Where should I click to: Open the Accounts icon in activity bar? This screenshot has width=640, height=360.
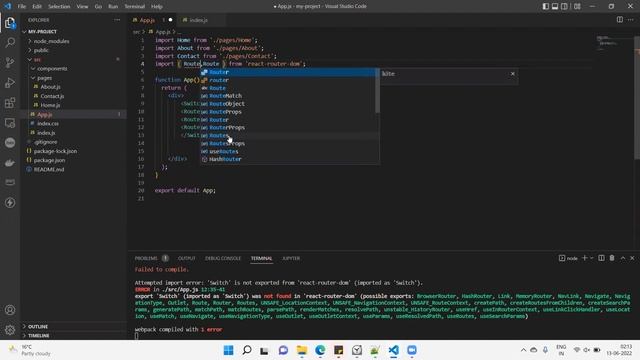pyautogui.click(x=10, y=310)
